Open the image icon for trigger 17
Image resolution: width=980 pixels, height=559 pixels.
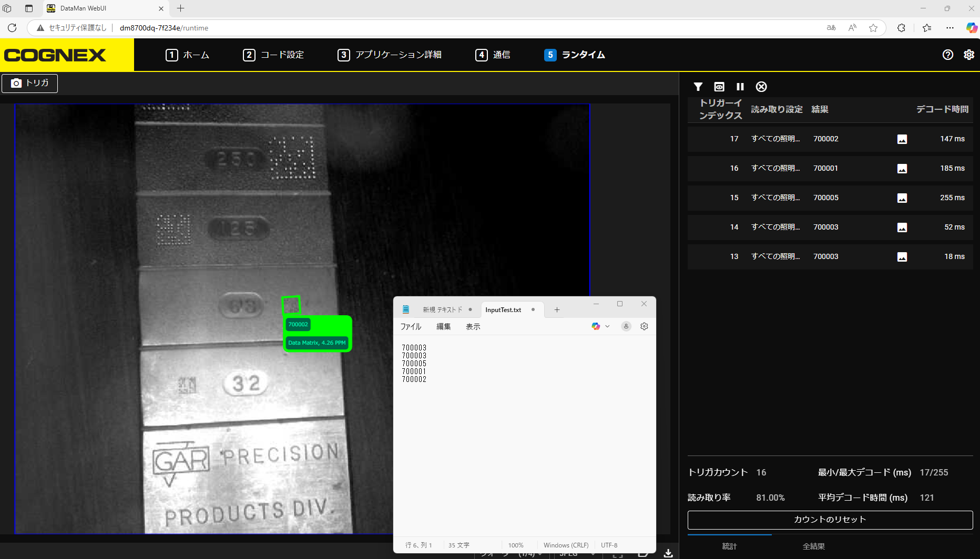pos(902,139)
